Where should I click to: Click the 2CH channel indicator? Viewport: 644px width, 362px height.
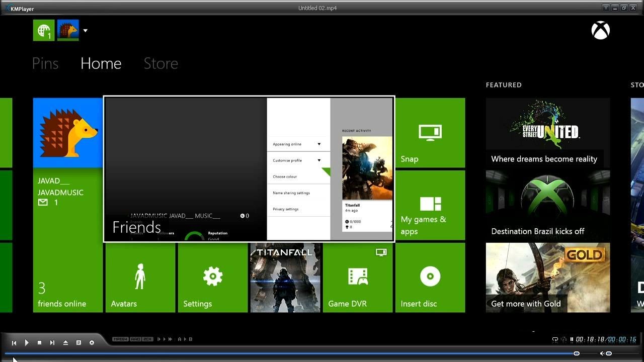tap(147, 339)
